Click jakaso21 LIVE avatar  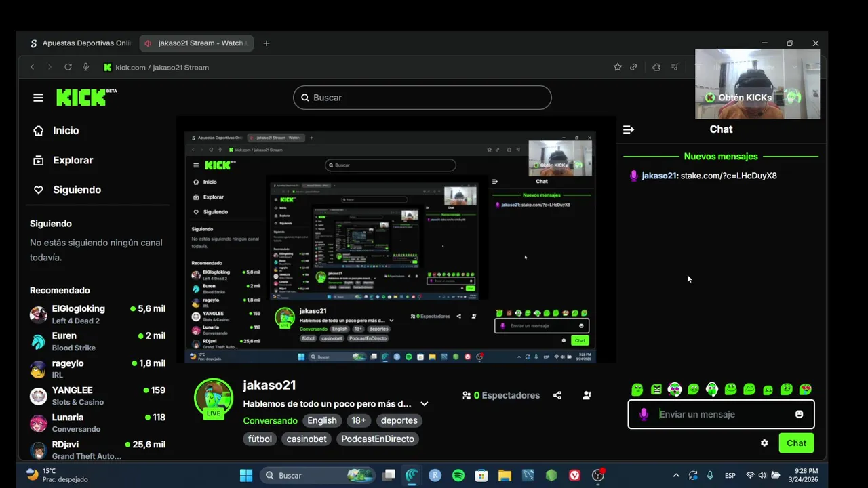[214, 398]
